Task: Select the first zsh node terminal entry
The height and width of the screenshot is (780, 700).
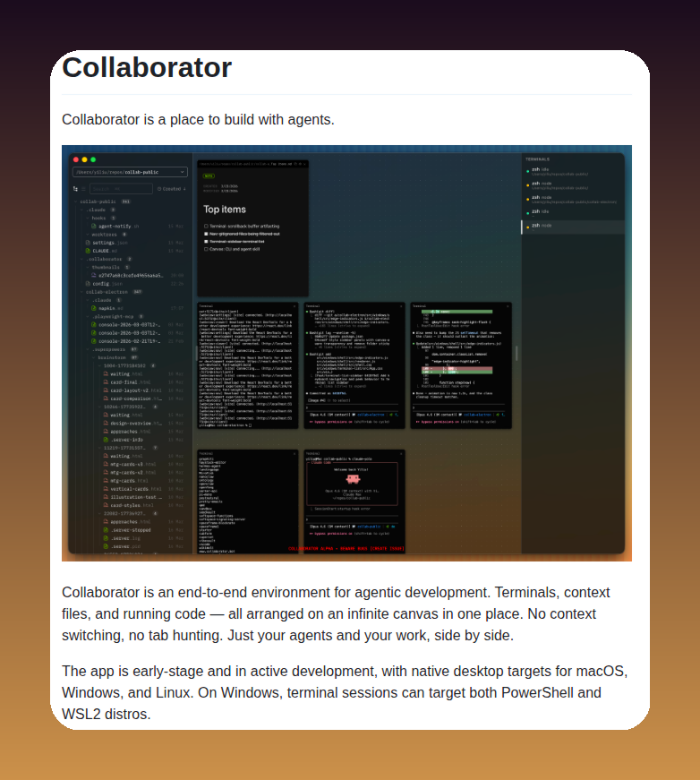Action: 573,185
